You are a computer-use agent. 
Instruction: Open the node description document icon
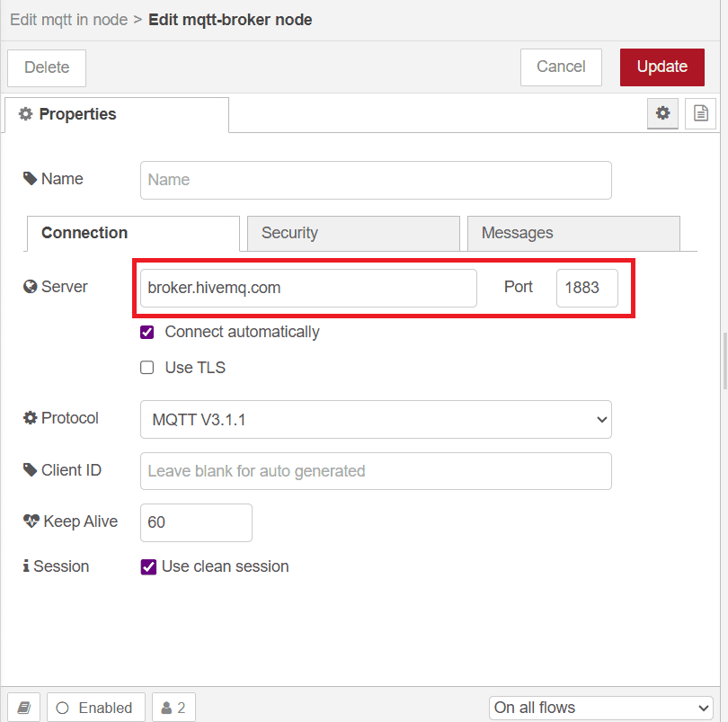click(700, 113)
